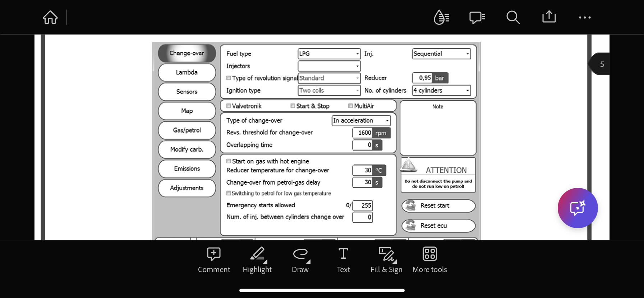This screenshot has height=298, width=644.
Task: Open More tools
Action: [x=429, y=260]
